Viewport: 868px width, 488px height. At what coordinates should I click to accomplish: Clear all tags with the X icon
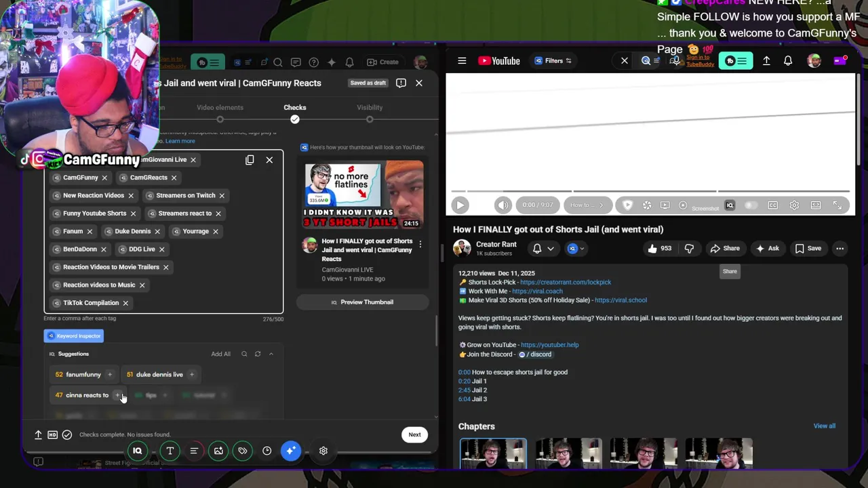pyautogui.click(x=269, y=160)
